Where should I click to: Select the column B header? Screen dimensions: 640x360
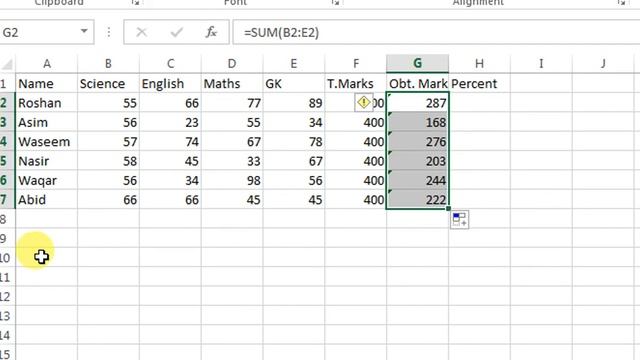[x=108, y=64]
